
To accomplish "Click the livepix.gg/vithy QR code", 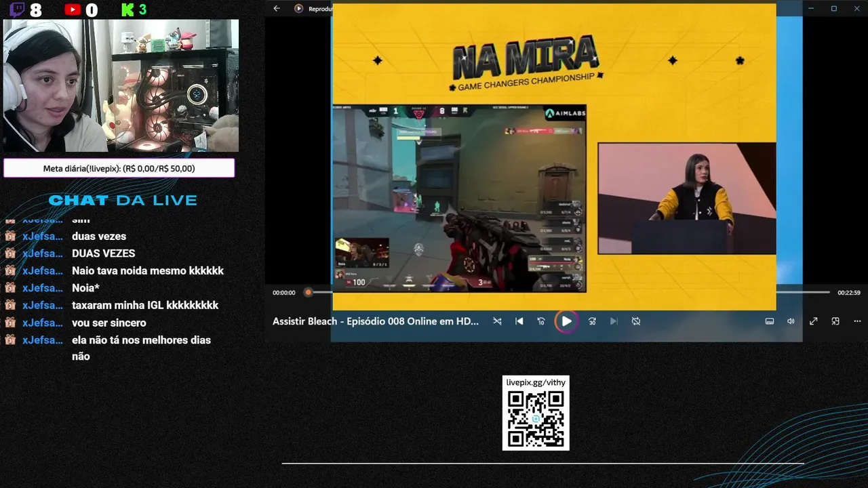I will (536, 419).
